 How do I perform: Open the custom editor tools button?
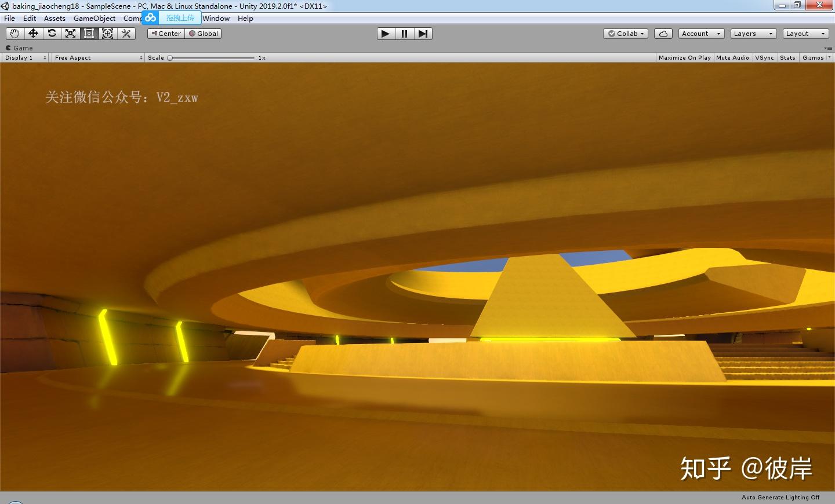pos(126,34)
